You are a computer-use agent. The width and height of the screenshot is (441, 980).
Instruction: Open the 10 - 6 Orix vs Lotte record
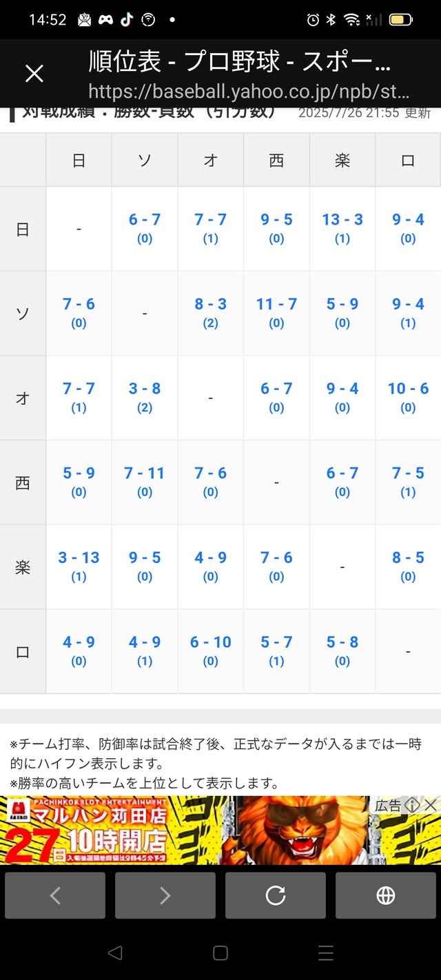tap(408, 389)
